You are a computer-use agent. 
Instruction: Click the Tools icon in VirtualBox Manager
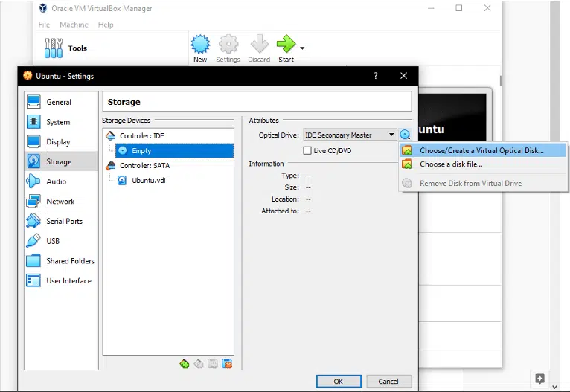tap(54, 48)
